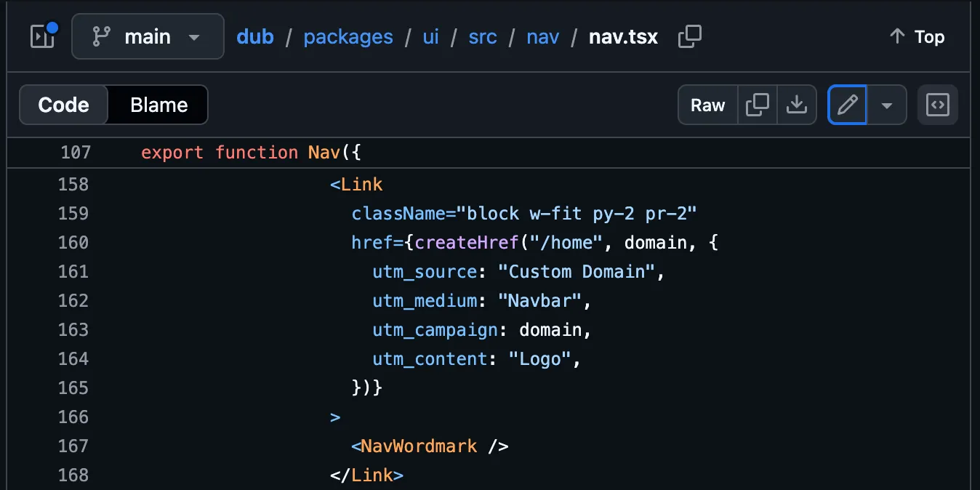Navigate to the ui folder breadcrumb
Image resolution: width=980 pixels, height=490 pixels.
[431, 37]
